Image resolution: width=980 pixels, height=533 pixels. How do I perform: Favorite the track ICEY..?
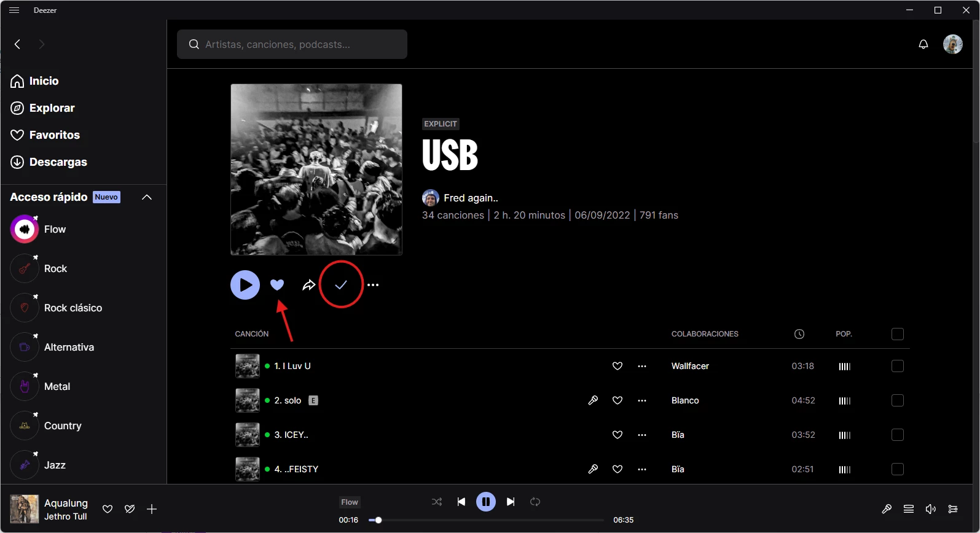(617, 435)
